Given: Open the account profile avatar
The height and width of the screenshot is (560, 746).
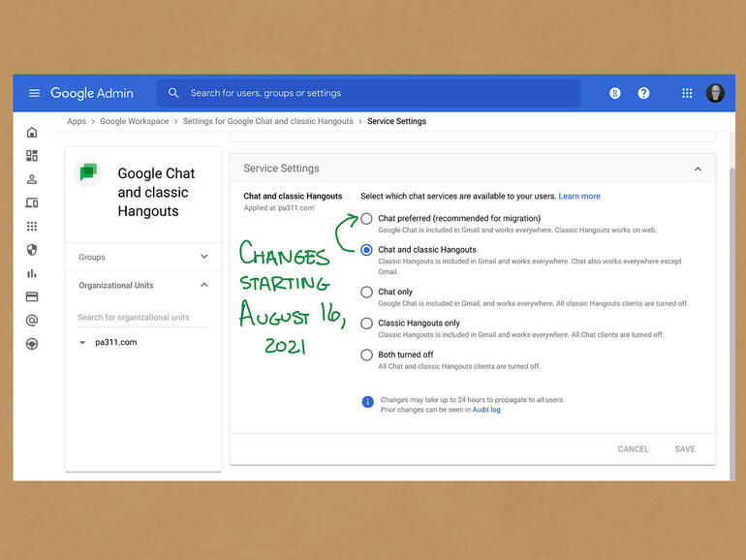Looking at the screenshot, I should (715, 93).
